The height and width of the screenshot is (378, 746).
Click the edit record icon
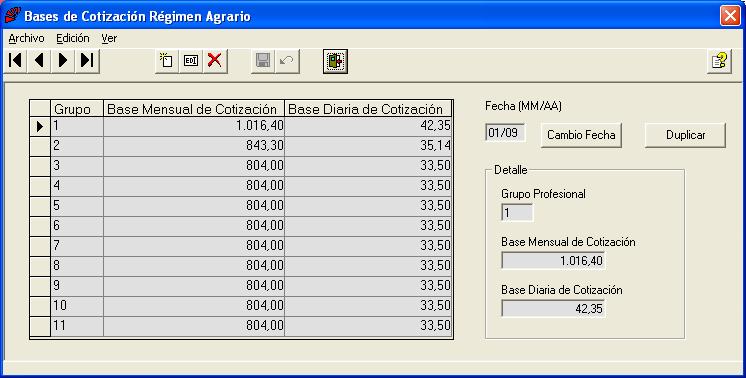click(191, 60)
